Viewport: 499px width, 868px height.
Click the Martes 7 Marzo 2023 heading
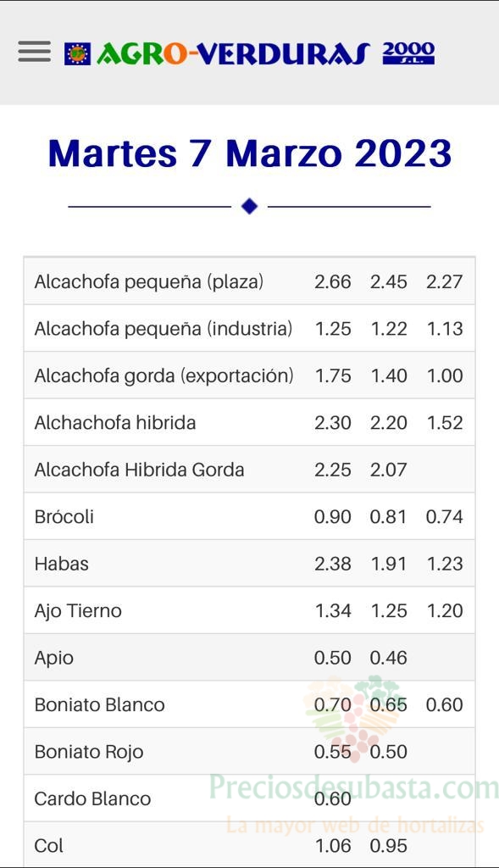pos(249,153)
